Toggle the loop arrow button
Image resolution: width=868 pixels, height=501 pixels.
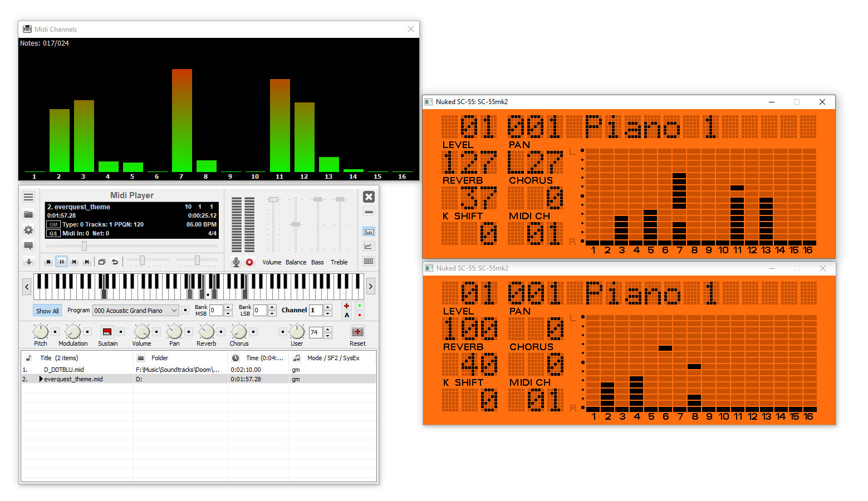(x=115, y=262)
